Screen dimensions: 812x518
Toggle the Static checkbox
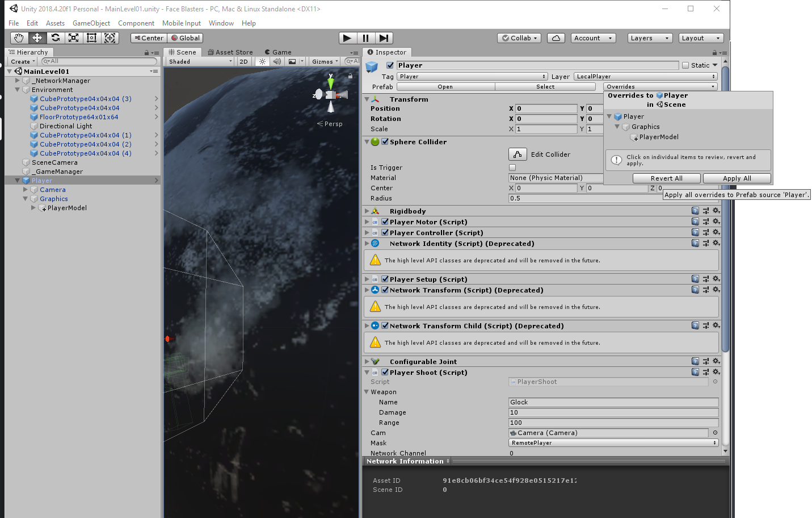pyautogui.click(x=685, y=65)
